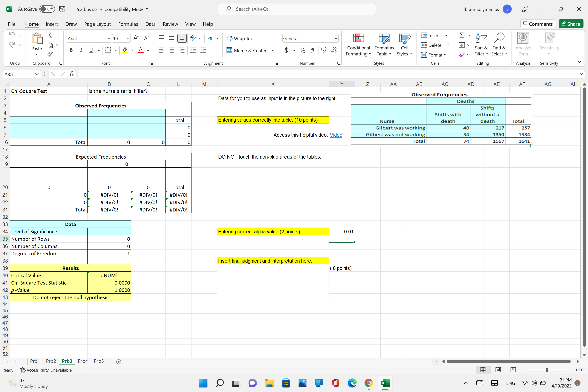Click inside the formula bar
Screen dimensions: 588x392
coord(300,74)
